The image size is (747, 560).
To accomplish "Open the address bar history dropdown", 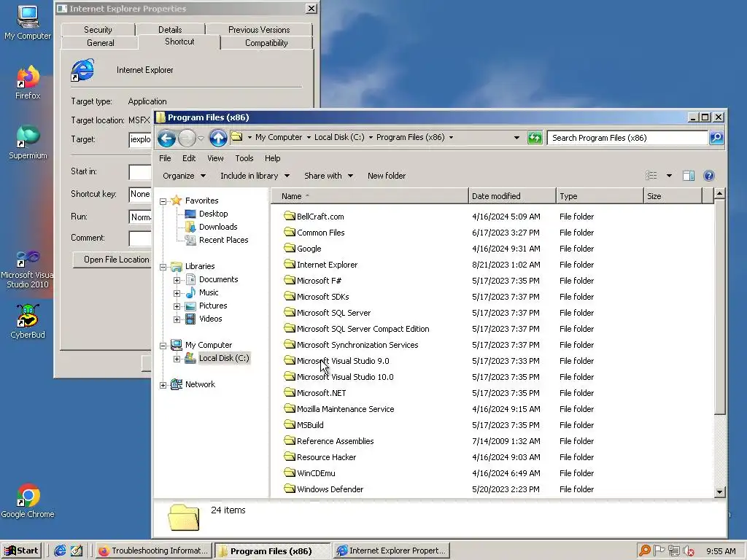I will (516, 138).
